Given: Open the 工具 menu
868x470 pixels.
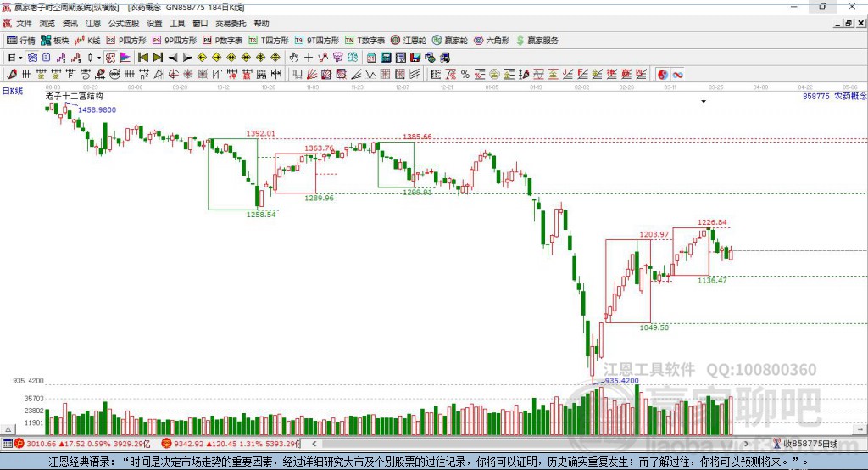Looking at the screenshot, I should point(177,23).
